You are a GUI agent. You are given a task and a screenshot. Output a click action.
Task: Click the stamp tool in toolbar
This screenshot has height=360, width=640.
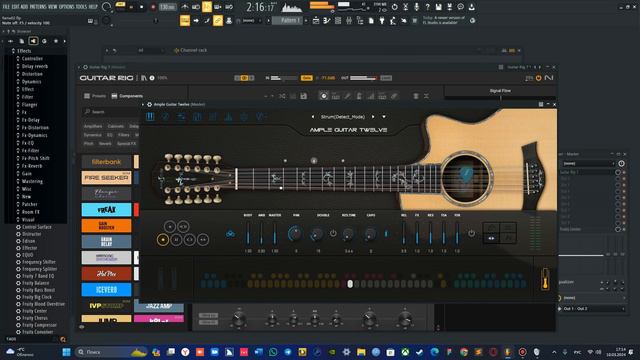point(229,20)
